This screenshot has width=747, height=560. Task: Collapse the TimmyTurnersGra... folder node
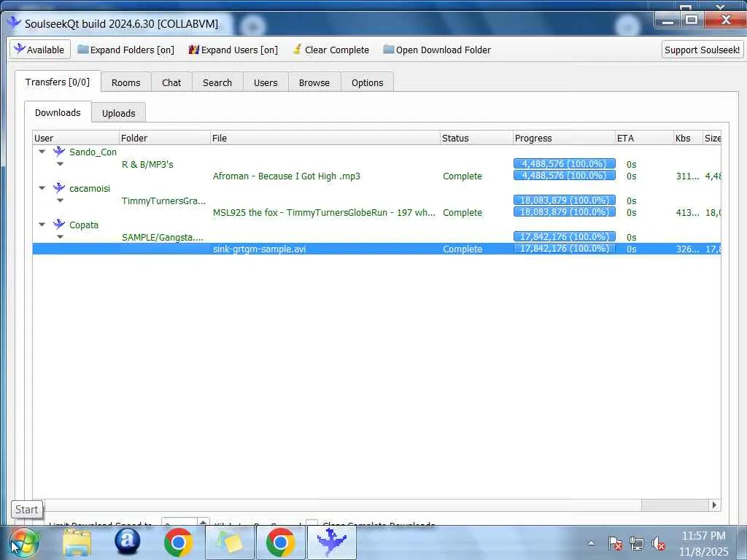(x=60, y=201)
